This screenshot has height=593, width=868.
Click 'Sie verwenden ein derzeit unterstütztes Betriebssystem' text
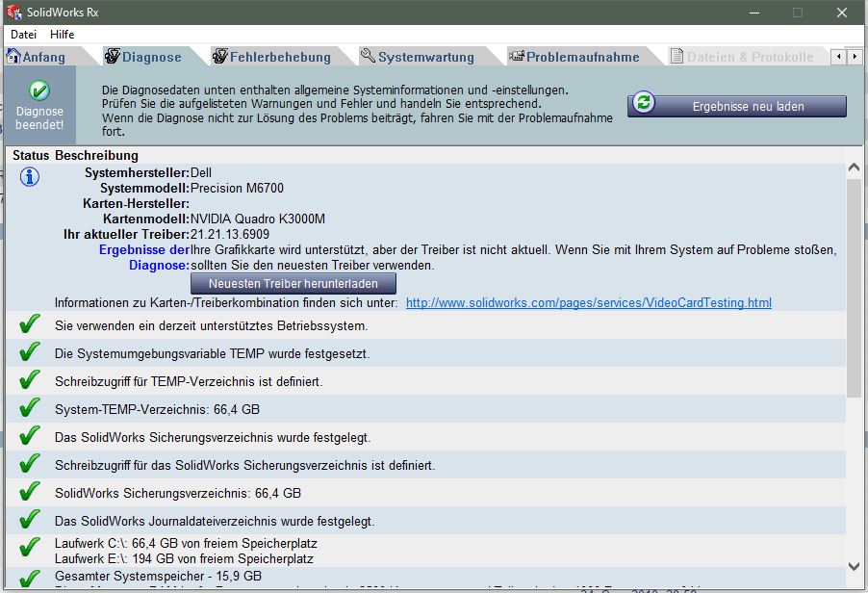(x=211, y=325)
